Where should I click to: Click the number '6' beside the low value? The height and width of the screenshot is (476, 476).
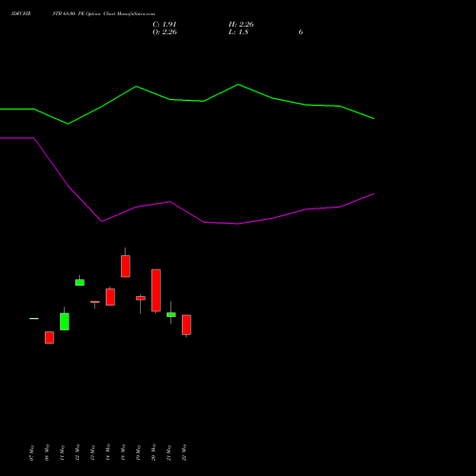301,32
